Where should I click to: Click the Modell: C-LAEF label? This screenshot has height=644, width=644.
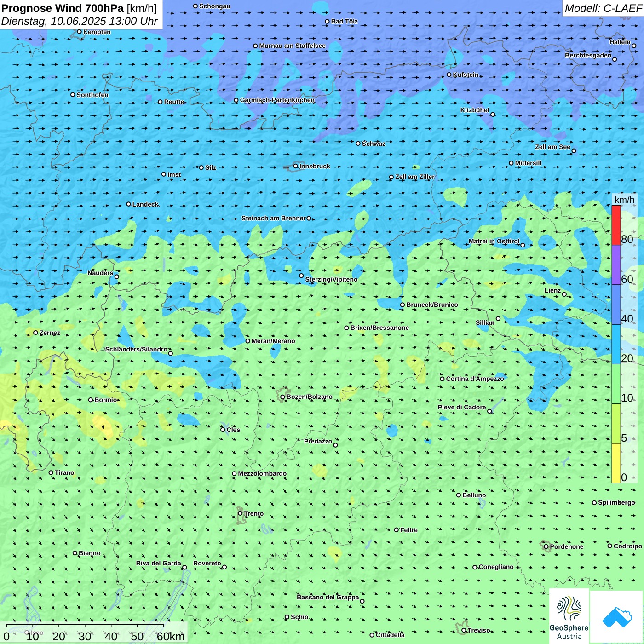[x=603, y=8]
